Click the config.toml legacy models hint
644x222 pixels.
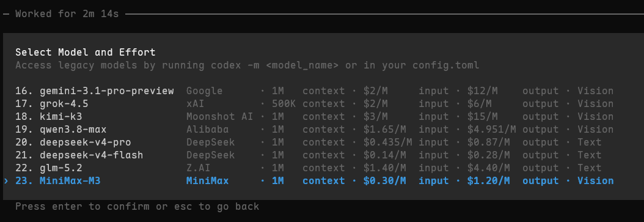point(247,65)
